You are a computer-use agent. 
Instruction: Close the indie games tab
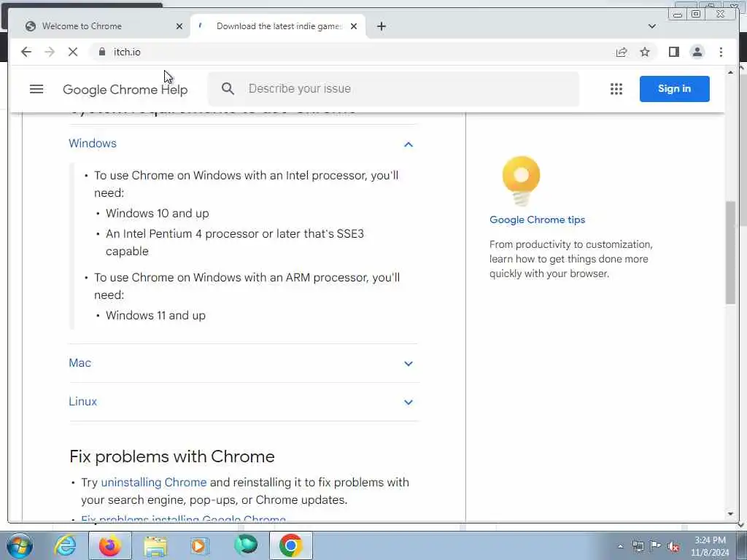tap(354, 26)
